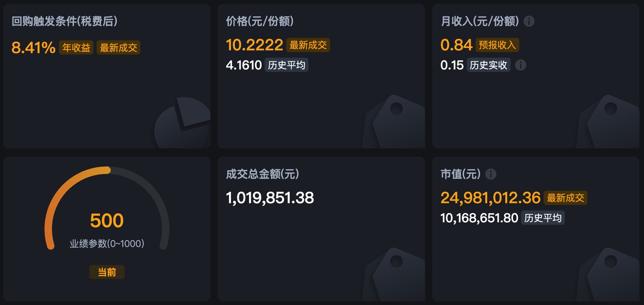Click info icon next to 市值(元)
This screenshot has width=644, height=305.
(x=491, y=174)
